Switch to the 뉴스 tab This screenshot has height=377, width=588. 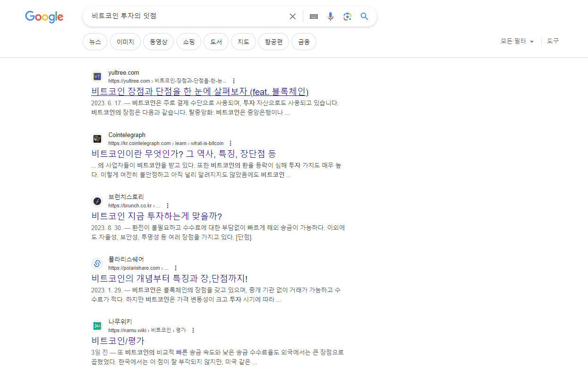[95, 42]
